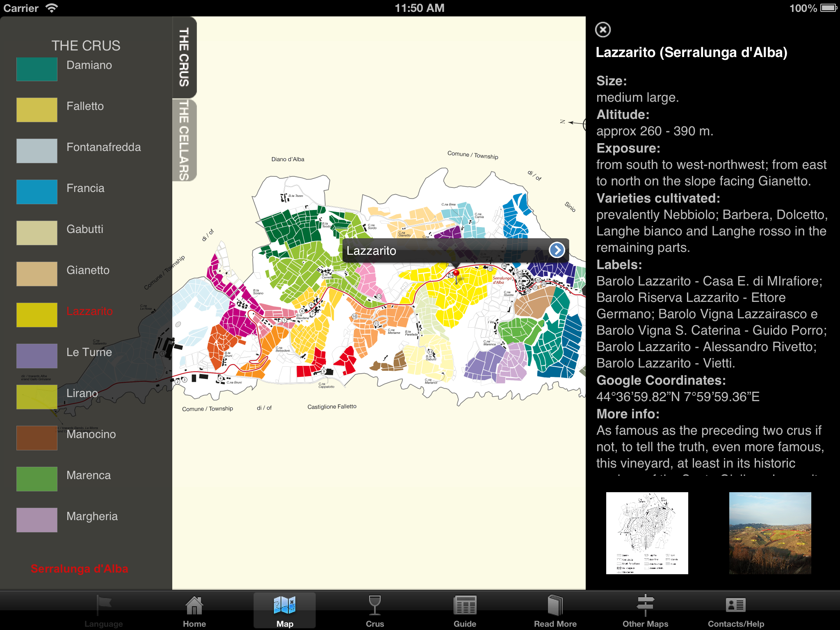
Task: Open the Home tab icon
Action: (194, 606)
